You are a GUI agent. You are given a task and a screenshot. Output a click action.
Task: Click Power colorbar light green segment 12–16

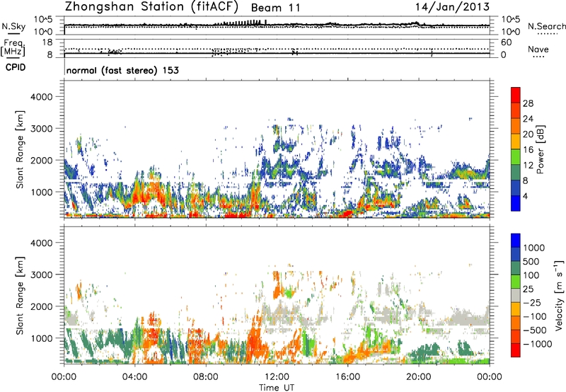516,157
